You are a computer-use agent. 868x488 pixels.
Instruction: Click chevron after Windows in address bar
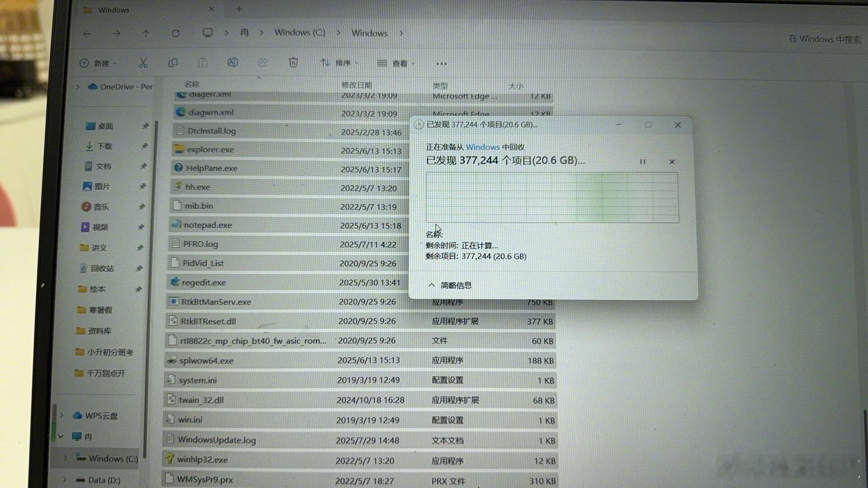(401, 33)
